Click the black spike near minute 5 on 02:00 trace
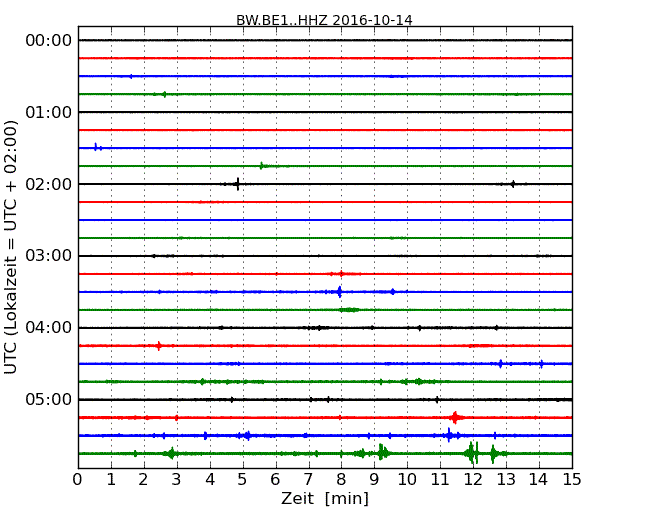This screenshot has height=520, width=650. pyautogui.click(x=238, y=184)
